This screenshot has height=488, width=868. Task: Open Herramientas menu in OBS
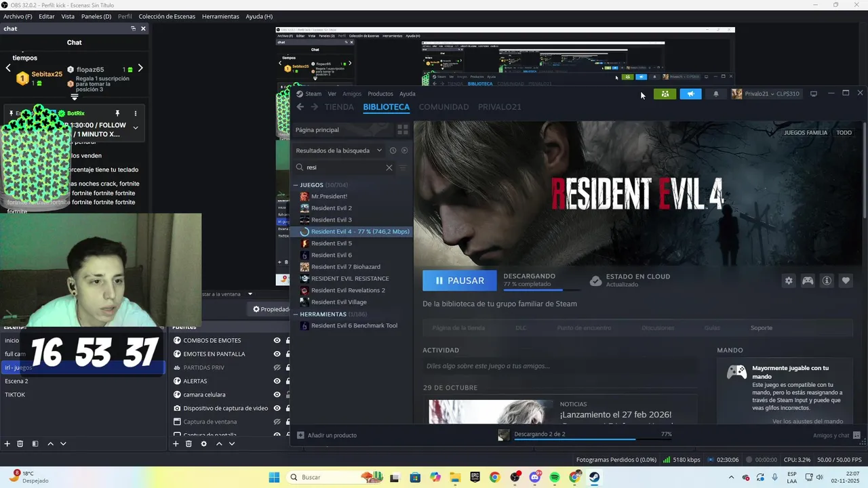click(x=220, y=16)
